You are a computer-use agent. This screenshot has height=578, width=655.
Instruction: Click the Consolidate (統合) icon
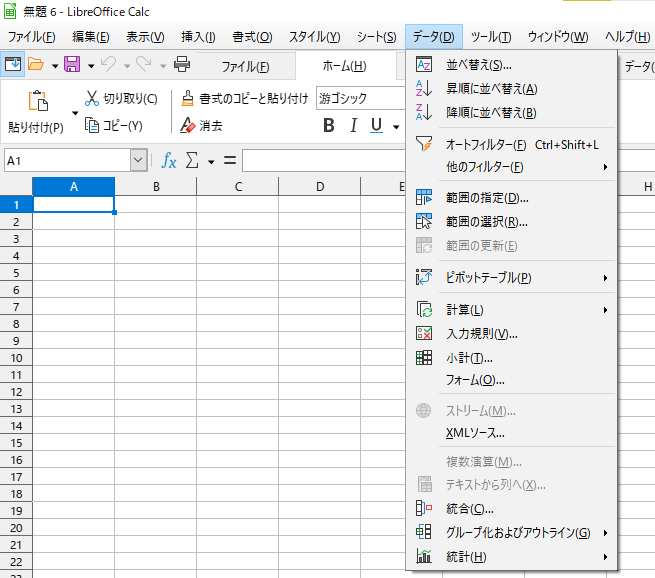coord(424,508)
